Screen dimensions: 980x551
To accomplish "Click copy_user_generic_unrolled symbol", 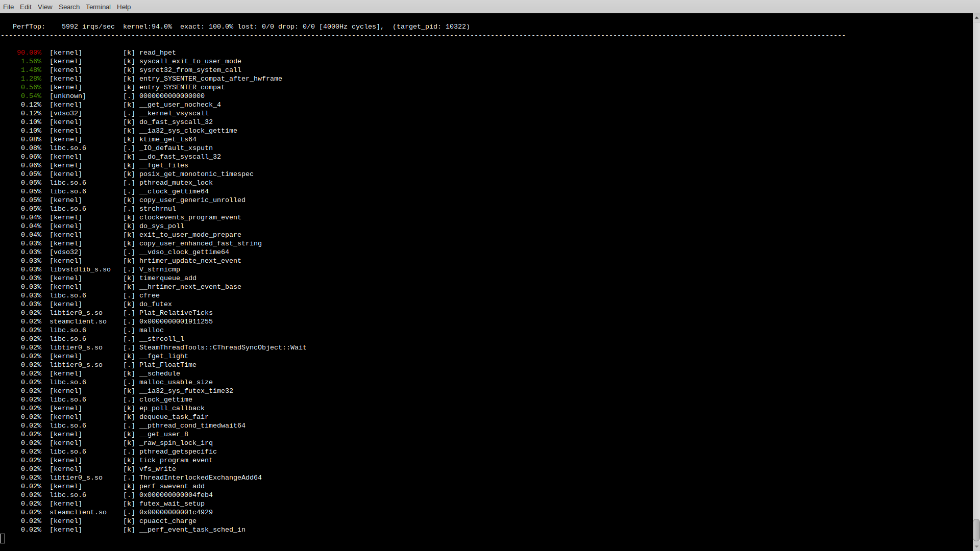I will click(192, 200).
